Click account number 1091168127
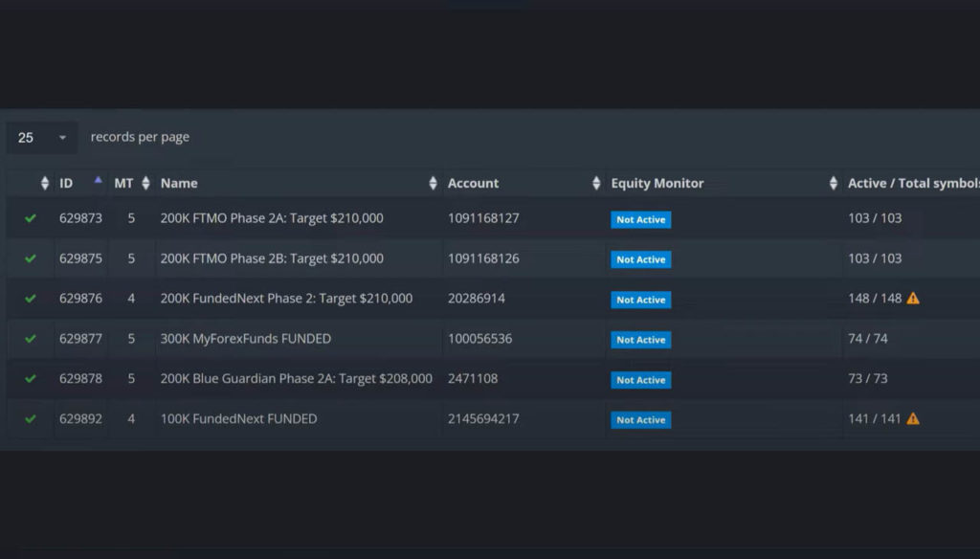The width and height of the screenshot is (980, 559). point(483,218)
